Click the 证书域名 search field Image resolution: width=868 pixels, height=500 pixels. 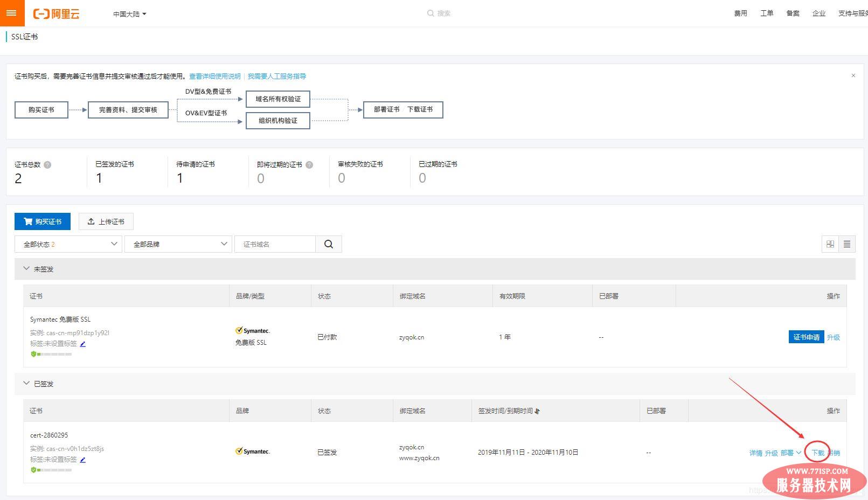pos(275,244)
